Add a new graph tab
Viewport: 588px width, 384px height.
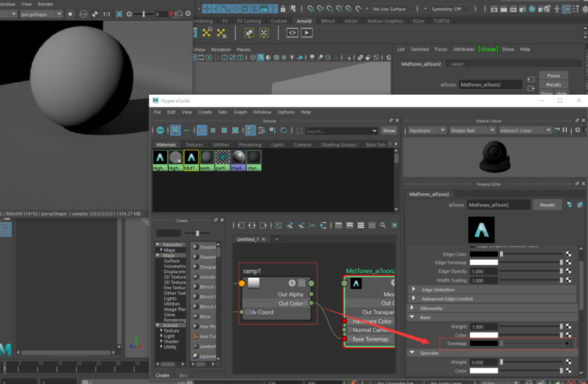point(277,239)
